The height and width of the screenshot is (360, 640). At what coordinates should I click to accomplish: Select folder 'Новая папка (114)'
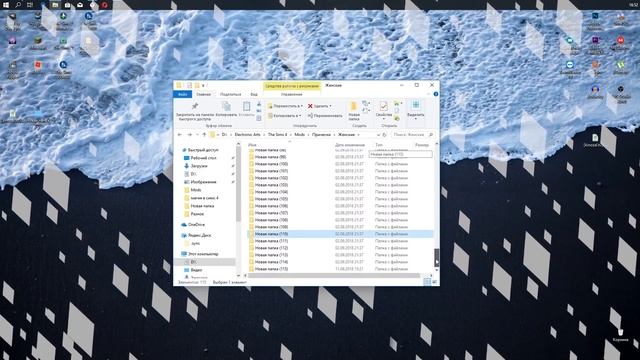pos(271,262)
